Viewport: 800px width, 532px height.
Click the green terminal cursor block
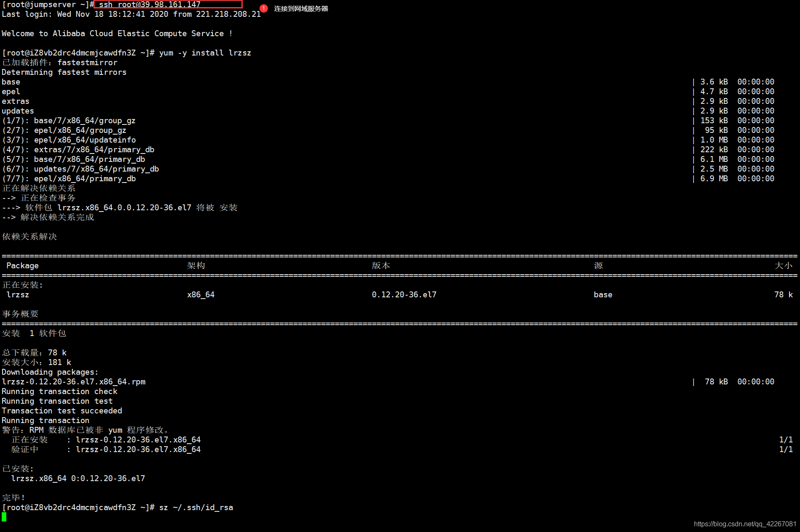pyautogui.click(x=4, y=517)
